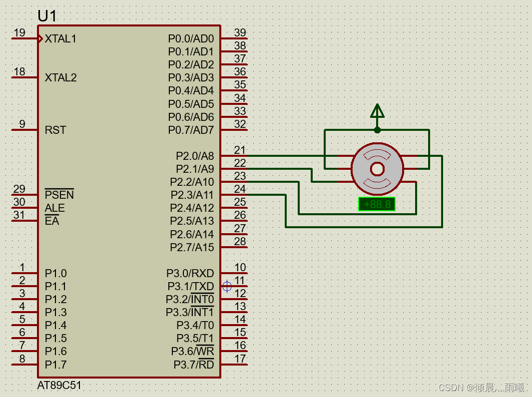The image size is (532, 397).
Task: Click the P3.1/TXD pin label
Action: 191,286
